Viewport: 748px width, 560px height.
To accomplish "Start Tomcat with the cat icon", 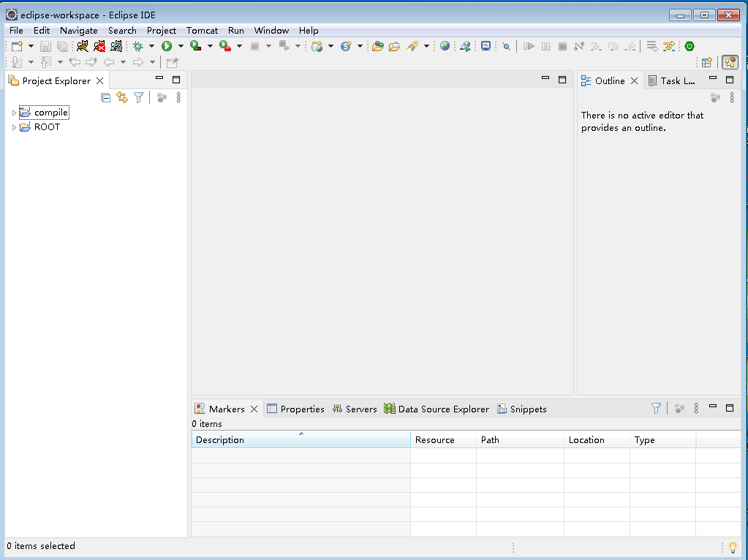I will [x=83, y=46].
